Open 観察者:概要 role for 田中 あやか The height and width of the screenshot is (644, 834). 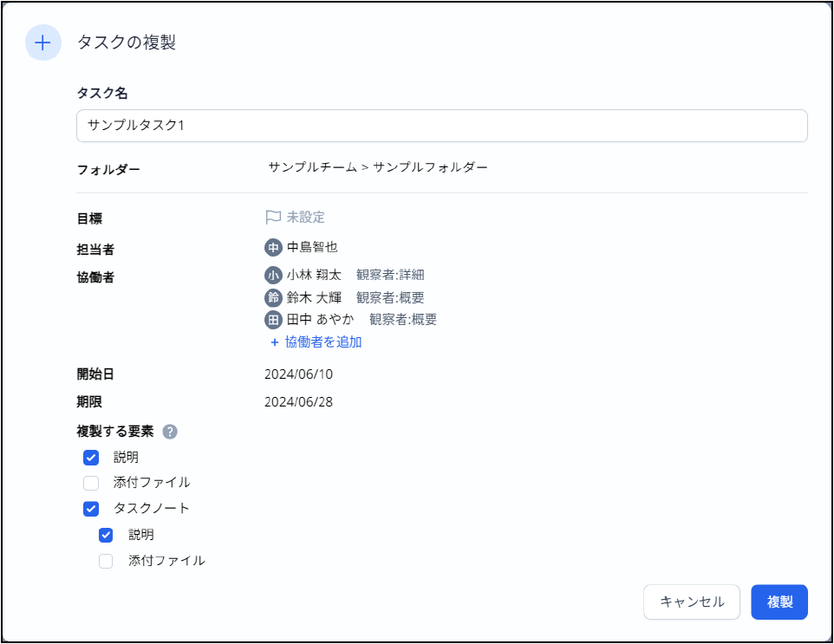402,320
